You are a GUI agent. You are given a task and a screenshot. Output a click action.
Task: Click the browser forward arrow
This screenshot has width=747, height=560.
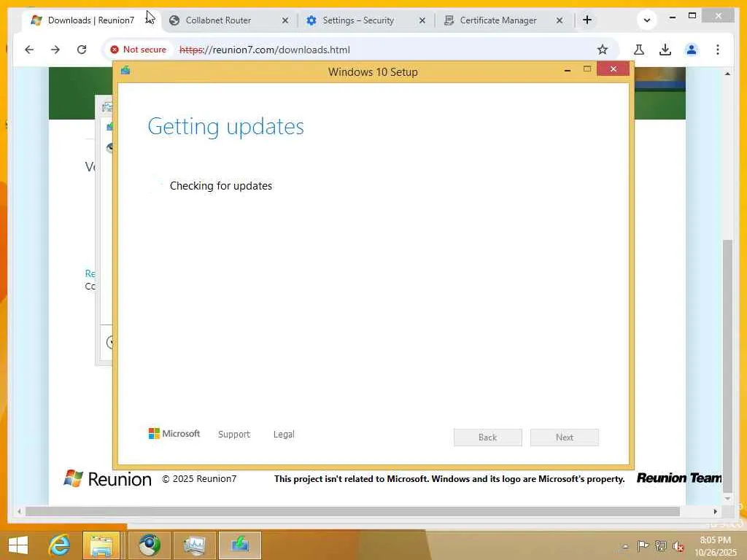coord(55,50)
